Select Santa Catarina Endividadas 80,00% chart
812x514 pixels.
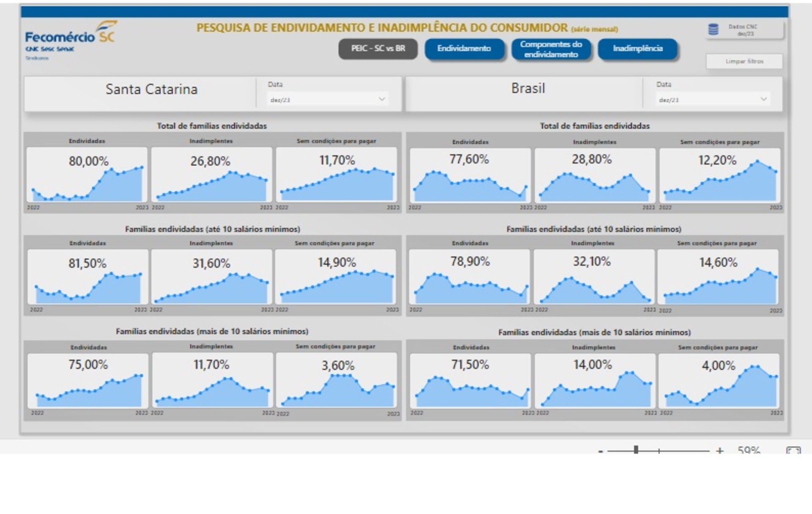click(x=87, y=175)
